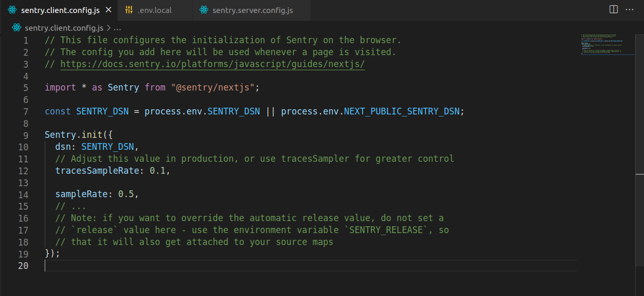This screenshot has width=644, height=296.
Task: Click the const SENTRY_DSN declaration name
Action: (102, 111)
